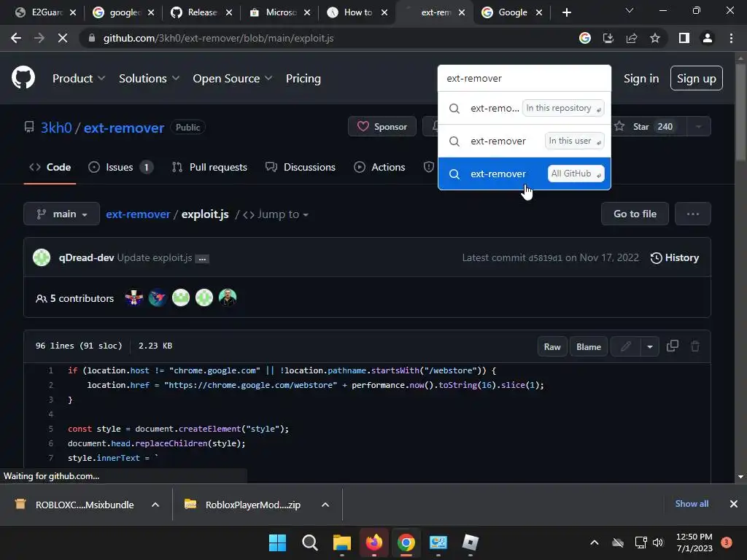This screenshot has width=747, height=560.
Task: Stop loading the page
Action: click(x=63, y=38)
